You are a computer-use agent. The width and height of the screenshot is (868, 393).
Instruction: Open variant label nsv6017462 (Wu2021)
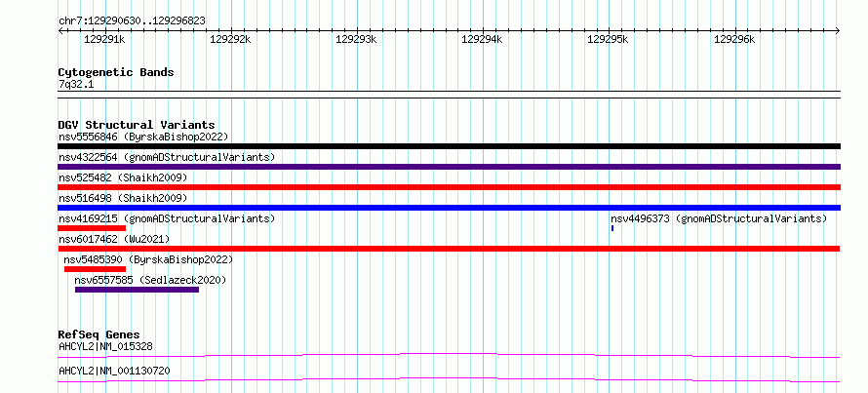coord(114,239)
